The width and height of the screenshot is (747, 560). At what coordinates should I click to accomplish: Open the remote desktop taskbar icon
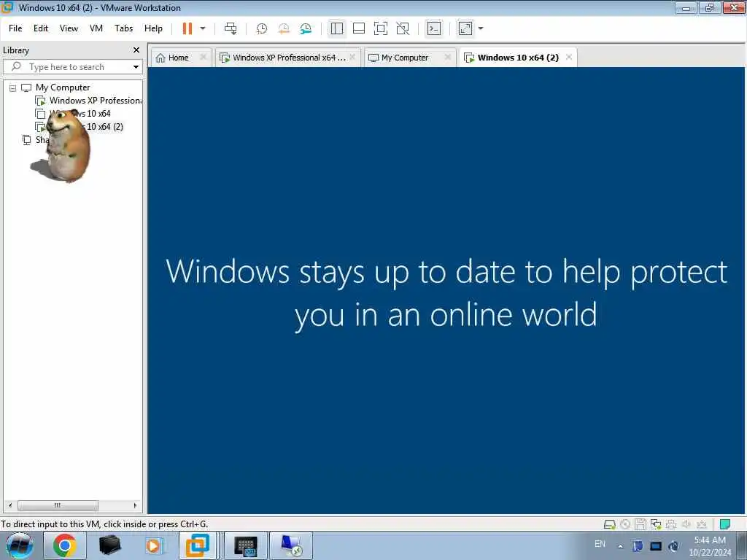(291, 545)
